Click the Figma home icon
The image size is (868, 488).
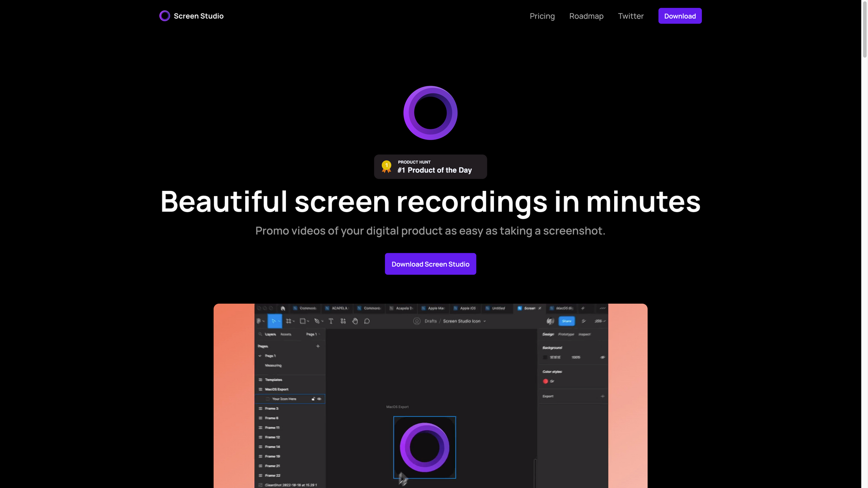(x=283, y=308)
